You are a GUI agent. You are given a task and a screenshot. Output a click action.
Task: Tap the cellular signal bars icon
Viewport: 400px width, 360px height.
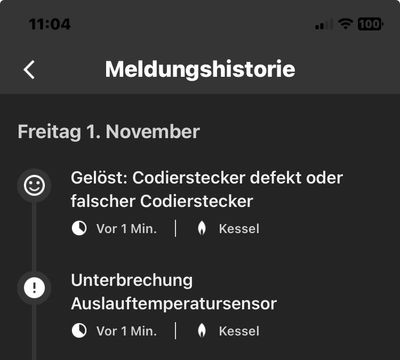pos(323,24)
